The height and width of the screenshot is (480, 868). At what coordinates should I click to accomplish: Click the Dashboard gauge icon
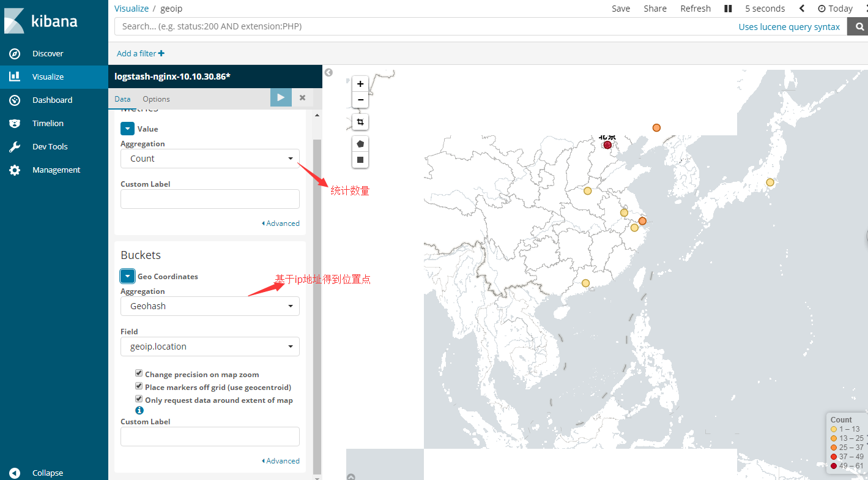point(15,100)
